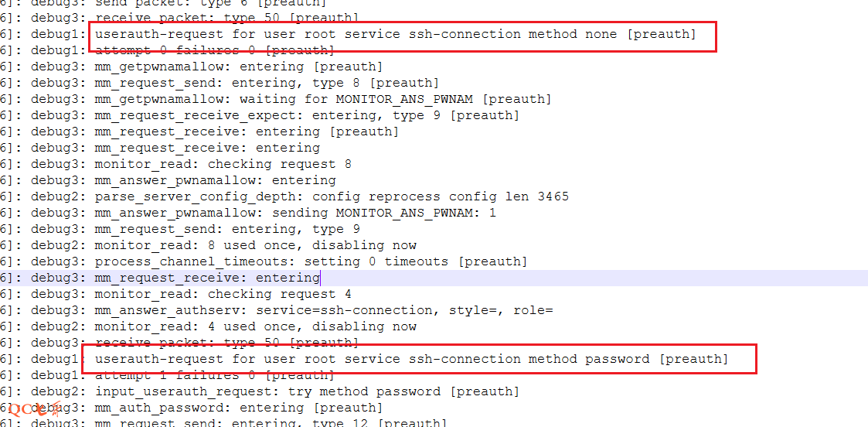Click the "sending MONITOR_ANS_PWNAM: 1" line
Screen dimensions: 868x427
(x=295, y=213)
